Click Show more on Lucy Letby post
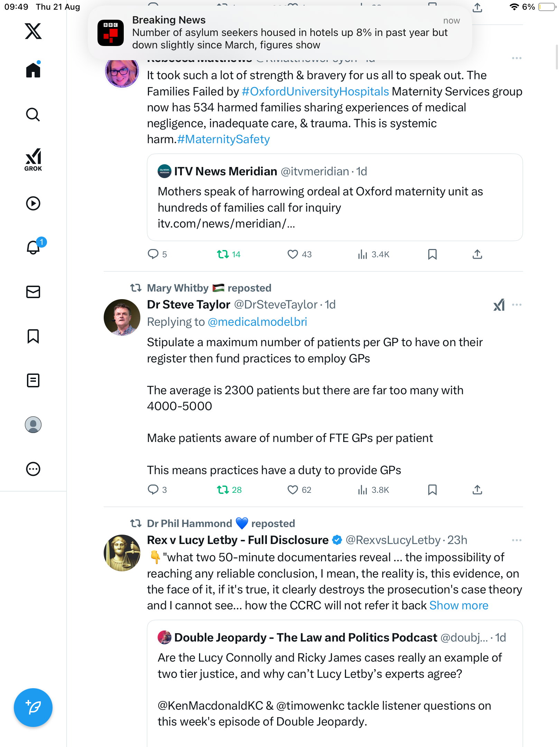The height and width of the screenshot is (747, 560). pyautogui.click(x=458, y=606)
